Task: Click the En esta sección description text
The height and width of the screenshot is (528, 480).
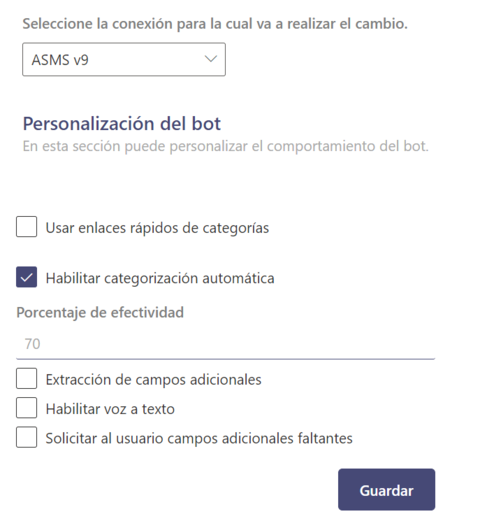Action: click(226, 146)
